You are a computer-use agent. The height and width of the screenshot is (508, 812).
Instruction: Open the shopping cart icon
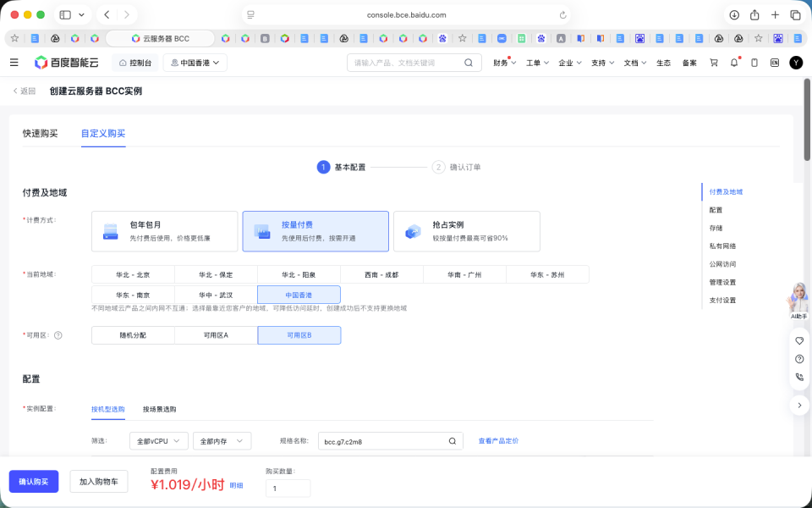coord(714,63)
